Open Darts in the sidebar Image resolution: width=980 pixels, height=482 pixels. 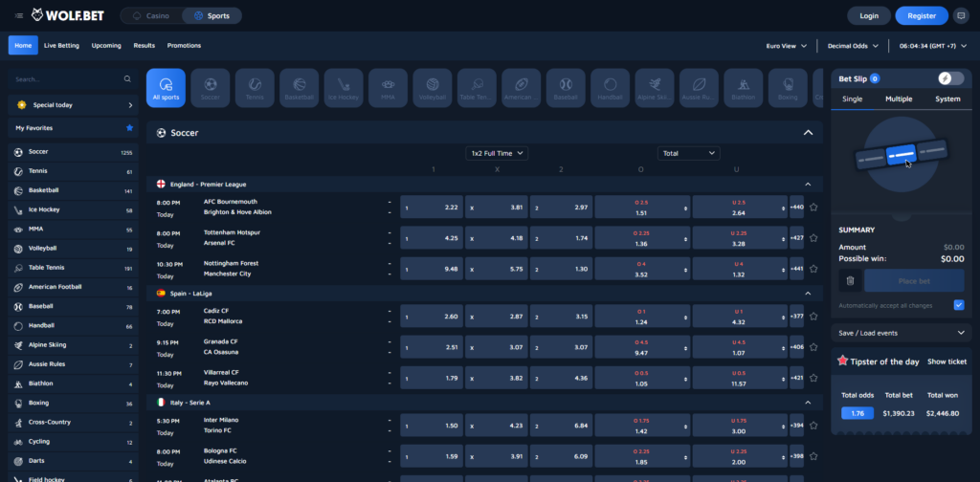73,461
